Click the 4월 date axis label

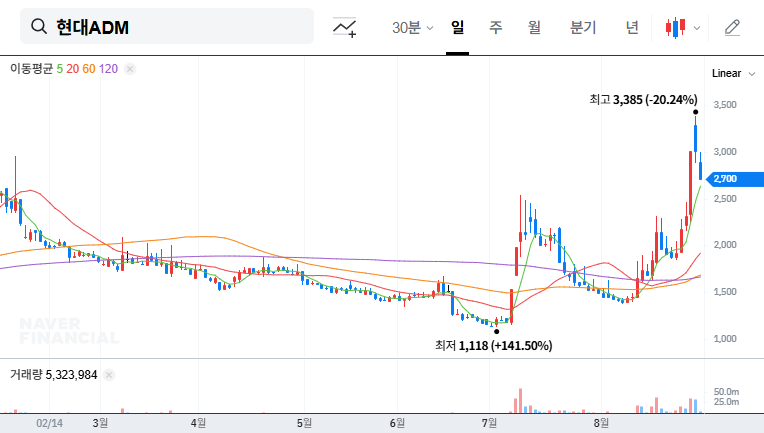tap(198, 423)
